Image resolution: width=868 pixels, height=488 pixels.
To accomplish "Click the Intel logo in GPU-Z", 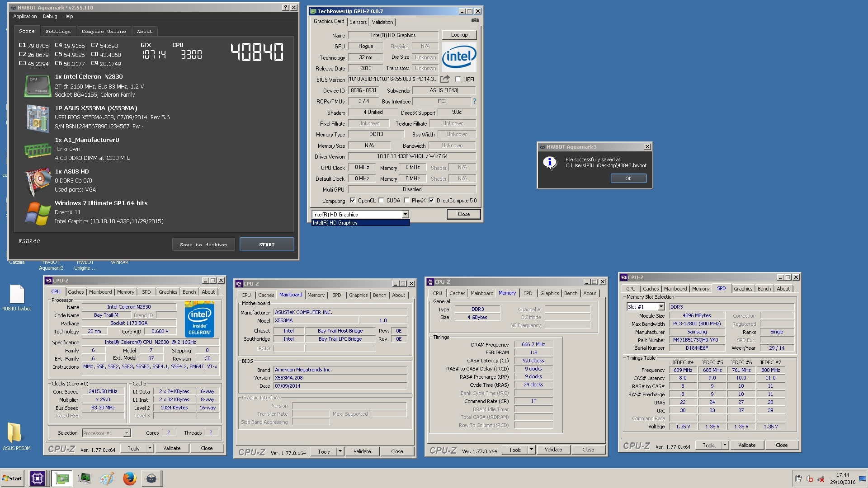I will (x=459, y=57).
